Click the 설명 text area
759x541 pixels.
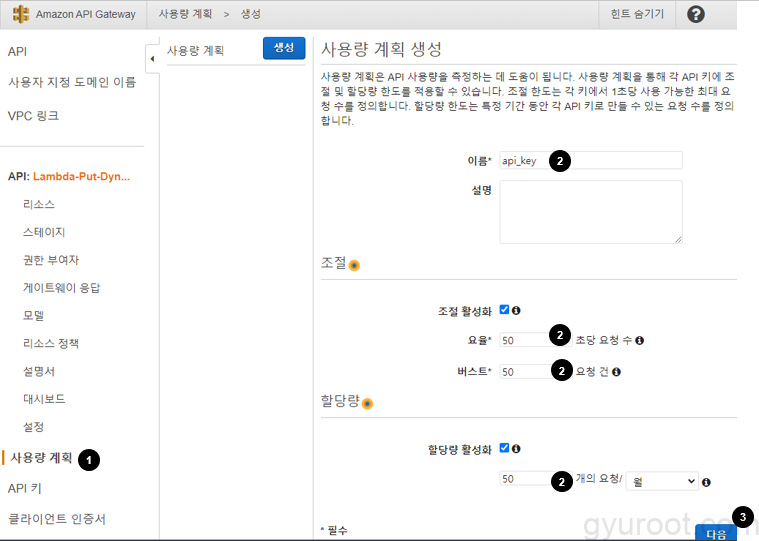pyautogui.click(x=590, y=211)
